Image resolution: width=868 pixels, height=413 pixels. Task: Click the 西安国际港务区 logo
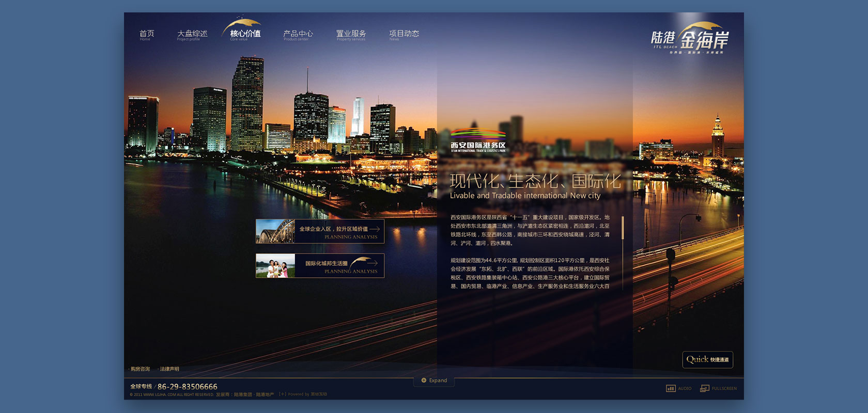[x=478, y=140]
